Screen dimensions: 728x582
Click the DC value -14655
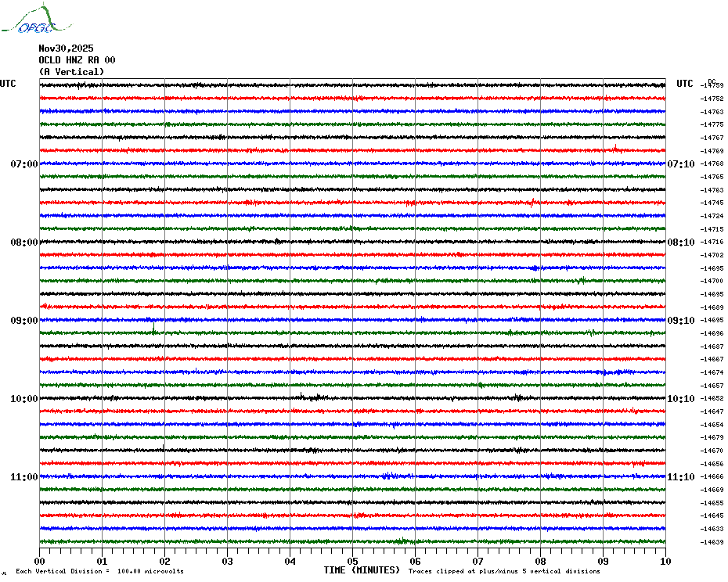coord(712,503)
